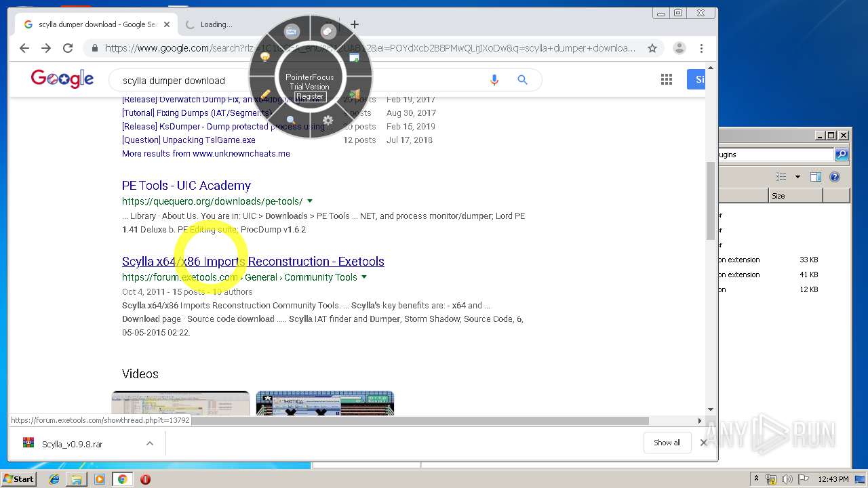This screenshot has height=488, width=868.
Task: Open the media player taskbar icon
Action: pyautogui.click(x=100, y=479)
